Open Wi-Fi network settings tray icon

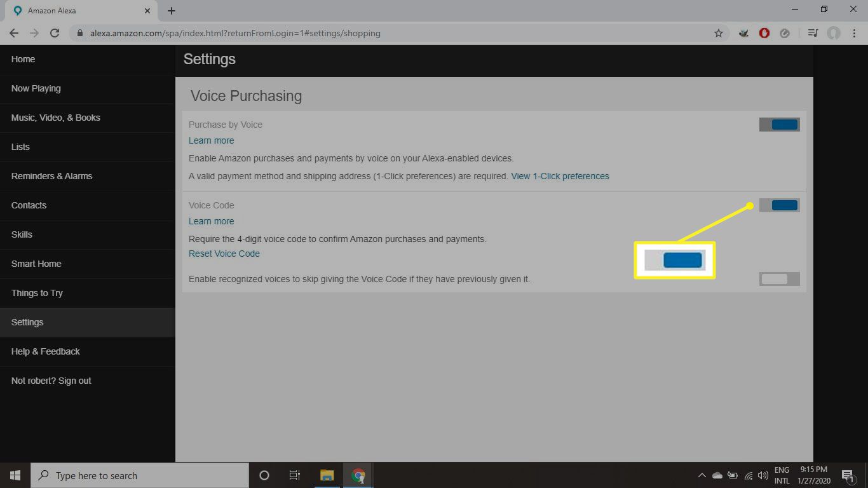pos(749,475)
